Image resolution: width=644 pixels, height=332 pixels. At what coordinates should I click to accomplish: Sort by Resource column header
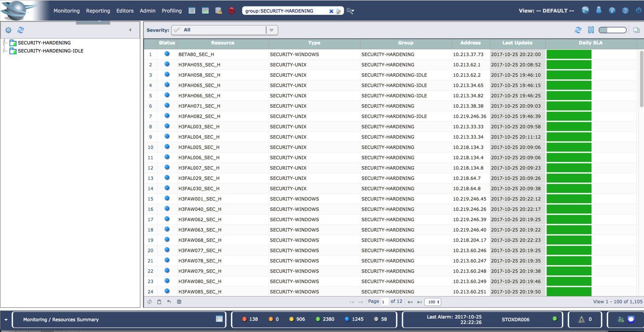223,43
